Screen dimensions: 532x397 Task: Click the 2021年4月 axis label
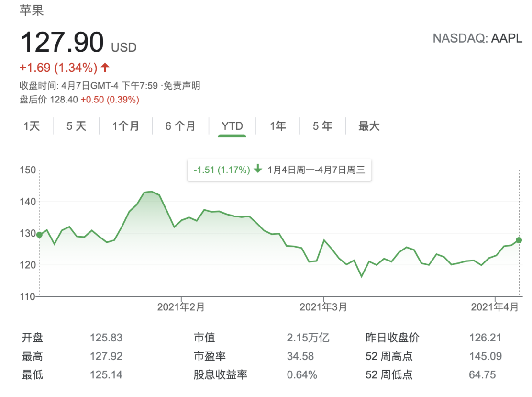point(495,307)
